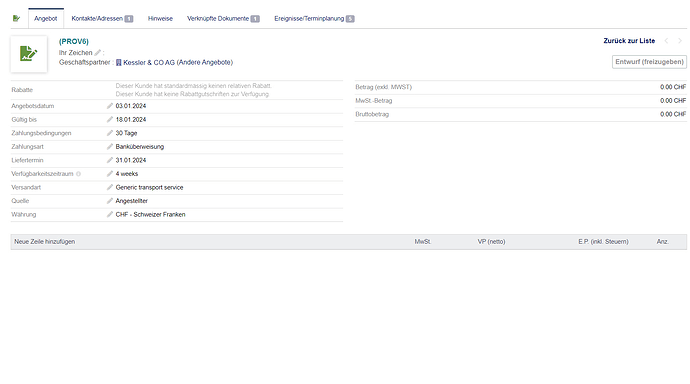Click CHF - Schweizer Franken value
Viewport: 690px width, 384px height.
tap(150, 215)
